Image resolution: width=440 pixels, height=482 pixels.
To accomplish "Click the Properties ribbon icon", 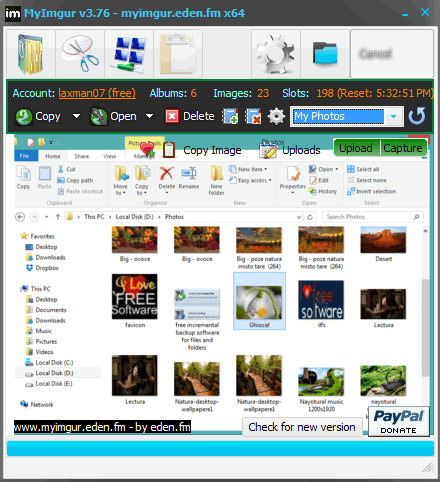I will tap(293, 179).
